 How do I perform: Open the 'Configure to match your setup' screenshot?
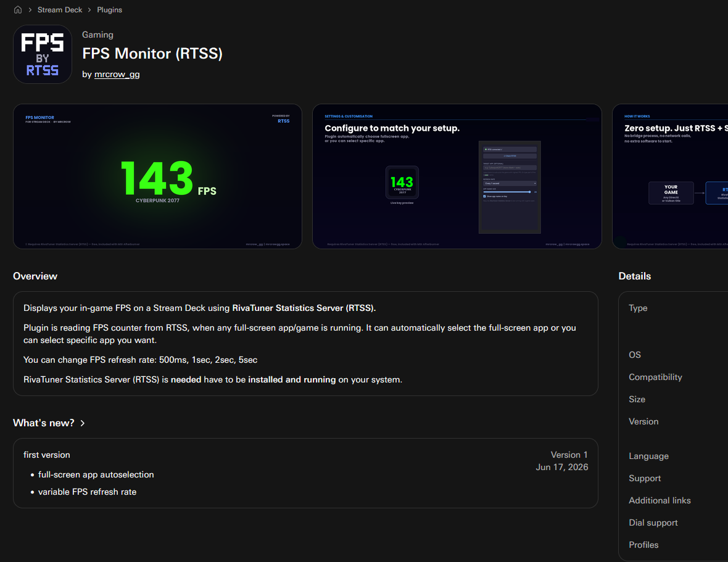[457, 176]
